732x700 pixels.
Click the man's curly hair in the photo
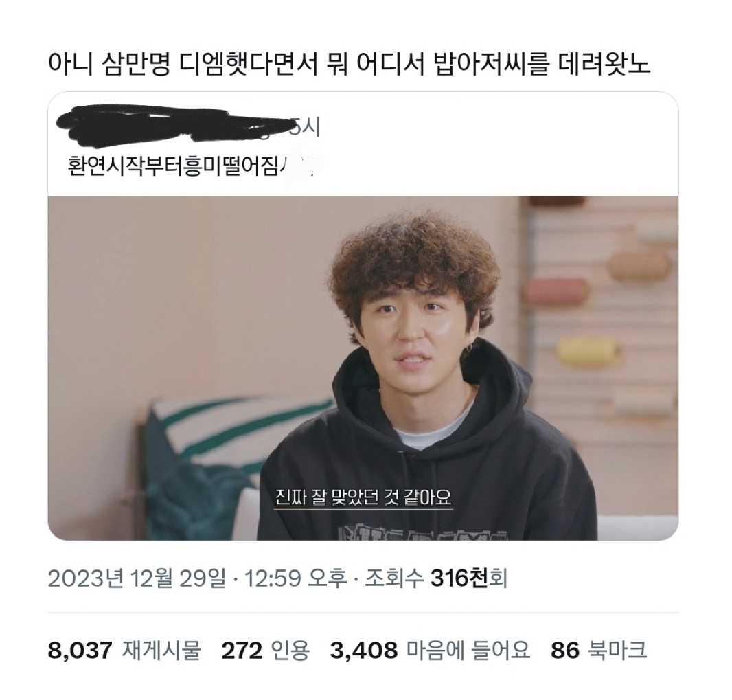(413, 262)
